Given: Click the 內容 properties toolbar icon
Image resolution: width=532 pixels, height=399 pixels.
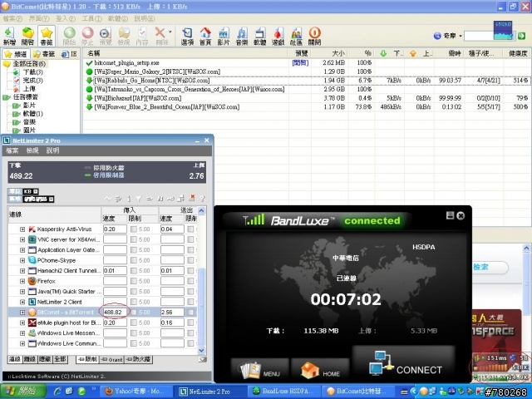Looking at the screenshot, I should coord(142,36).
